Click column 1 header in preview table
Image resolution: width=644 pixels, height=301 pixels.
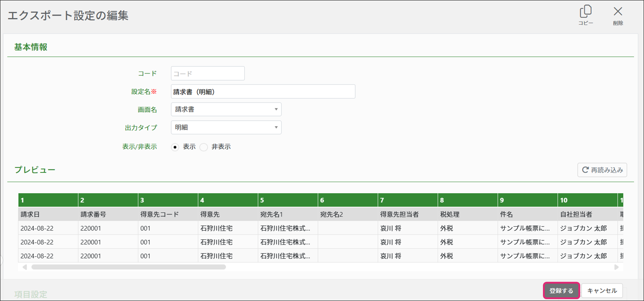tap(48, 200)
